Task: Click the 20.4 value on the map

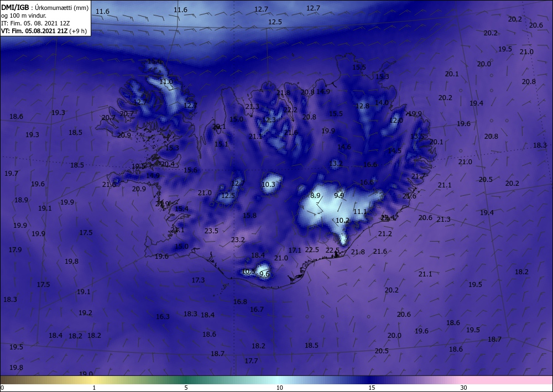Action: (x=167, y=164)
